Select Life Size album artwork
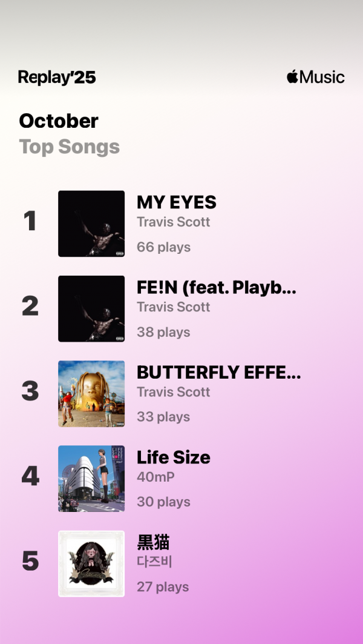 click(91, 479)
